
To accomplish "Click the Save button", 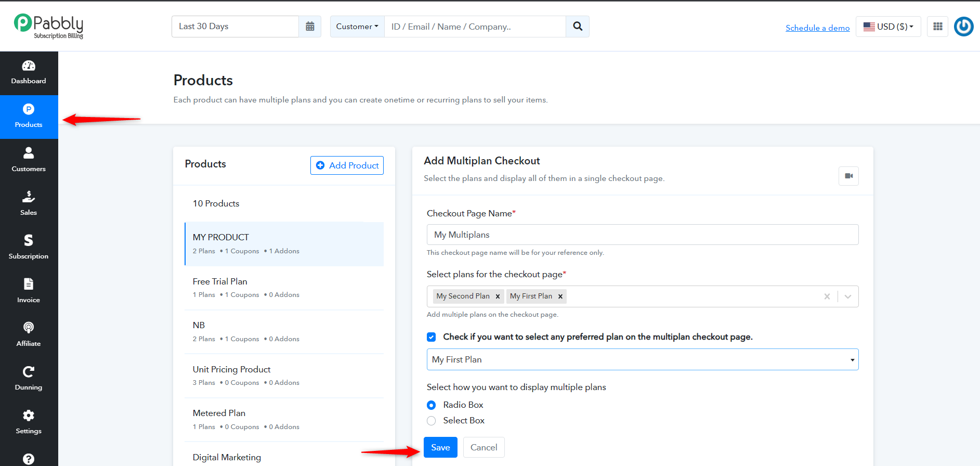I will click(440, 447).
